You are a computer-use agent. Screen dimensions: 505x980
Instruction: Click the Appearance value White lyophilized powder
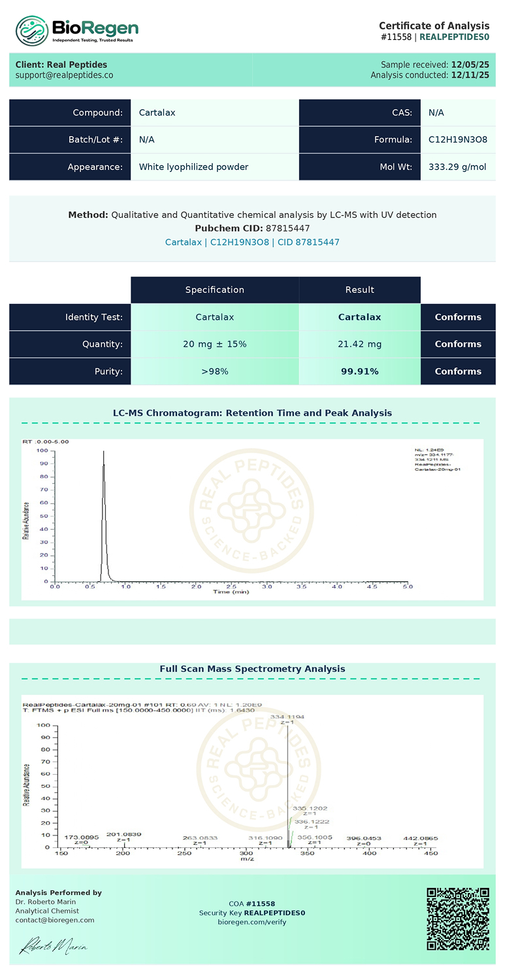click(193, 167)
